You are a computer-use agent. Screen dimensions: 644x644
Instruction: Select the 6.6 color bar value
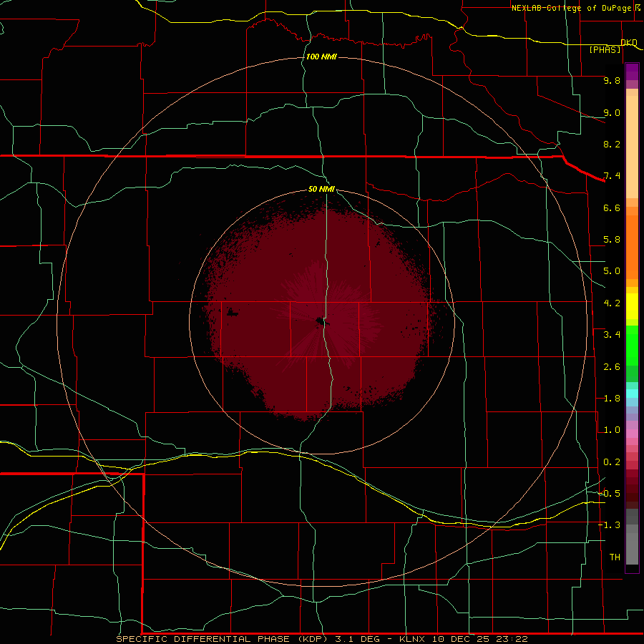point(612,208)
